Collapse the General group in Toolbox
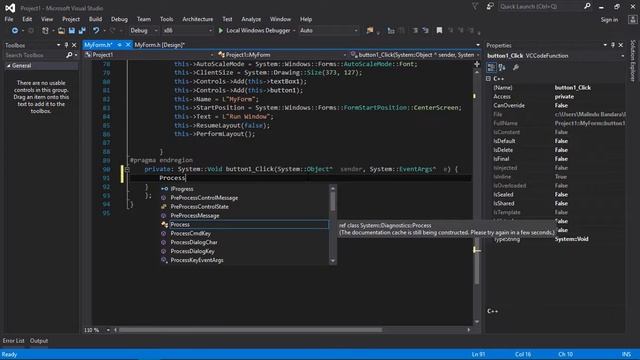Viewport: 640px width, 360px height. coord(9,66)
